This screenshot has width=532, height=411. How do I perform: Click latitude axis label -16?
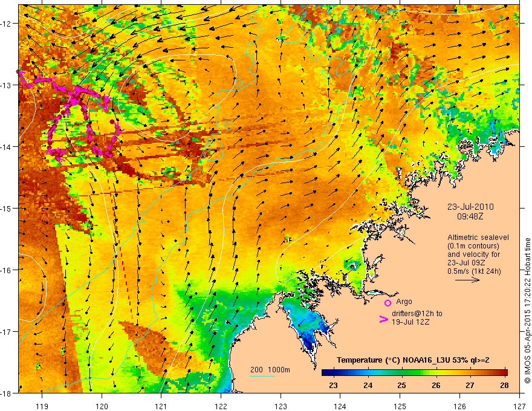pyautogui.click(x=6, y=270)
